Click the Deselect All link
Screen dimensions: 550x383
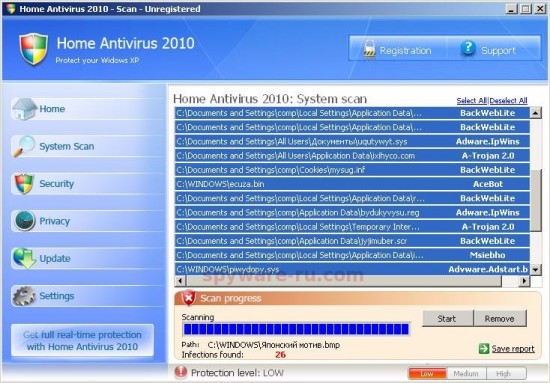point(508,101)
